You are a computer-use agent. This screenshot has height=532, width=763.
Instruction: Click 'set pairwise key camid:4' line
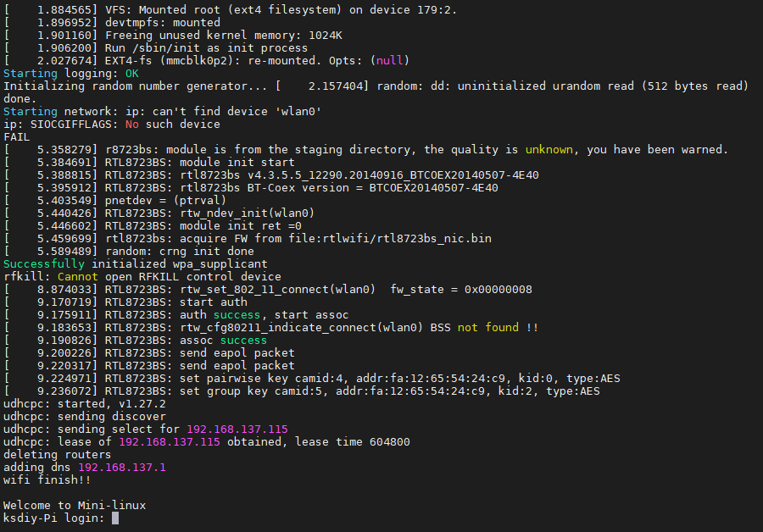tap(312, 379)
